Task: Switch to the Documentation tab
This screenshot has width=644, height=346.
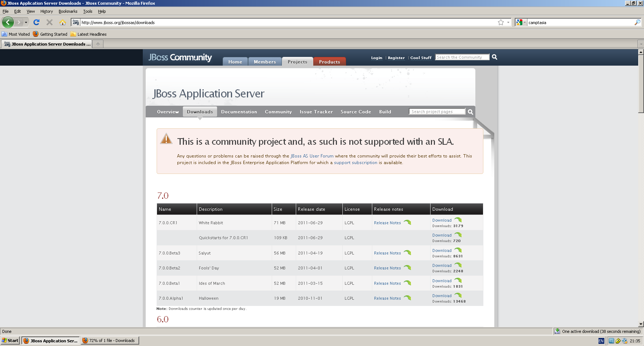Action: coord(239,112)
